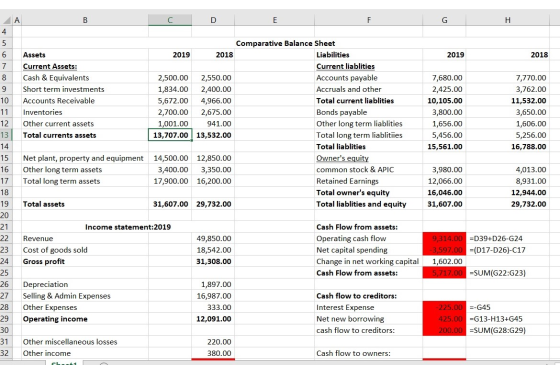The height and width of the screenshot is (365, 560).
Task: Click Selling & Admin Expenses value 16,987.00
Action: click(x=213, y=296)
